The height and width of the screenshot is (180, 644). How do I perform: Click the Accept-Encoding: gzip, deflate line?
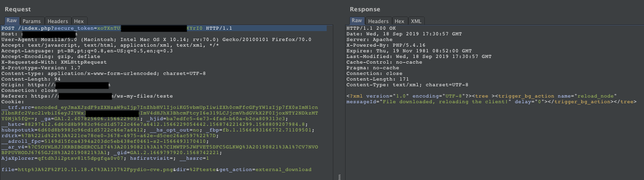(51, 57)
